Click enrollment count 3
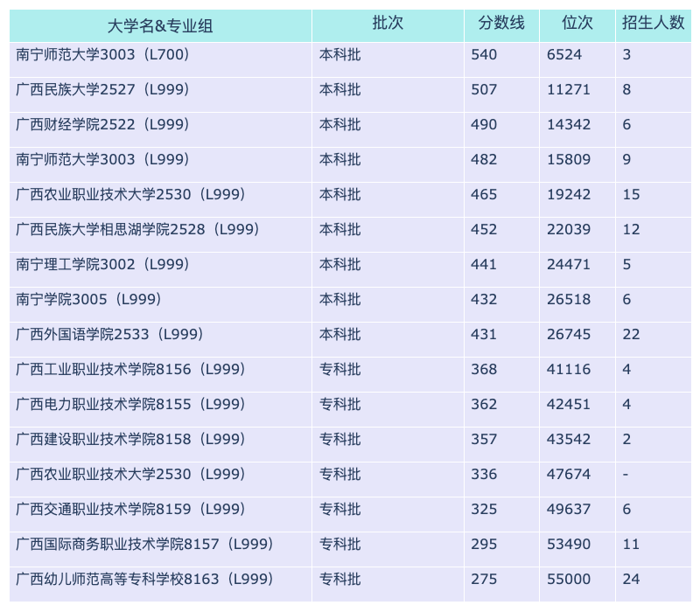 [x=626, y=54]
